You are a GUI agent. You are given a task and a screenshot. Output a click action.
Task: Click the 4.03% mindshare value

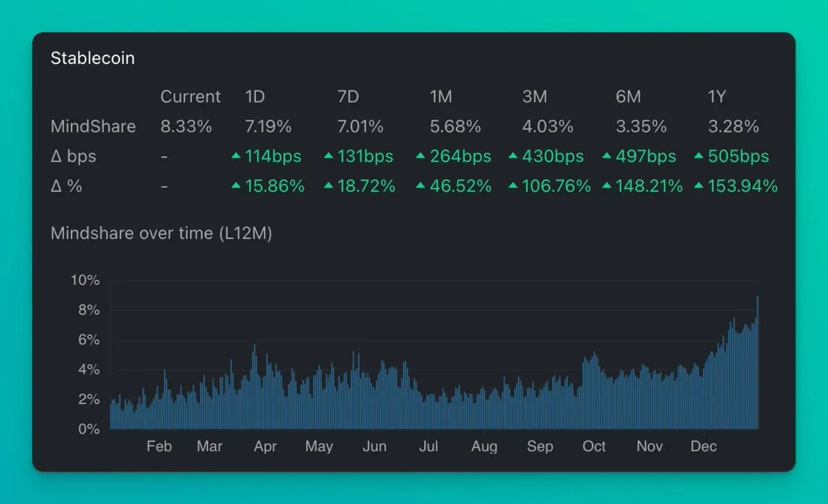point(548,126)
